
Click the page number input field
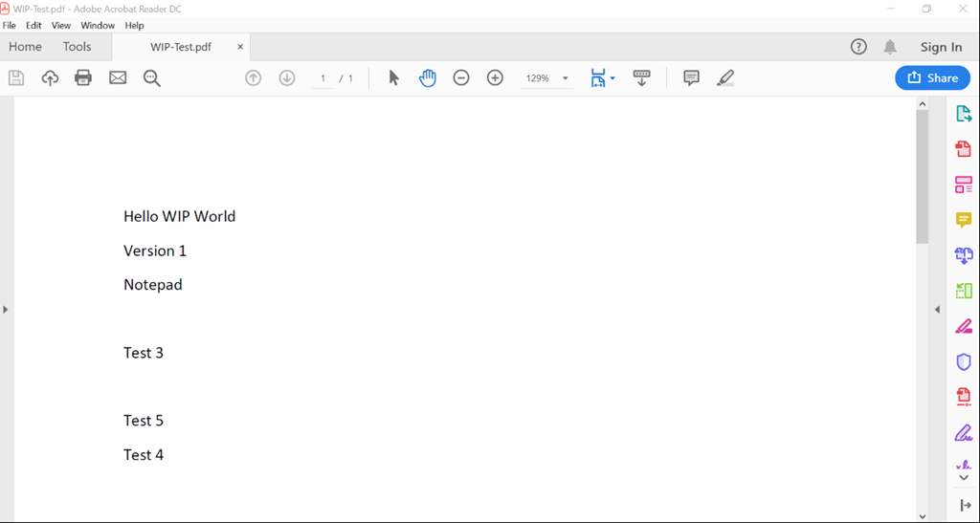[x=323, y=78]
